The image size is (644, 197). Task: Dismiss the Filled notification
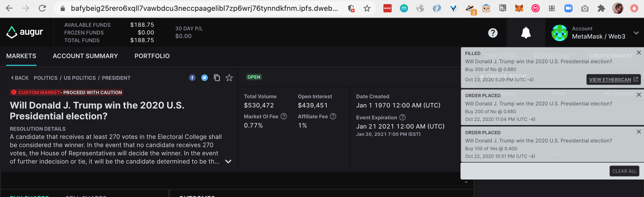coord(639,52)
